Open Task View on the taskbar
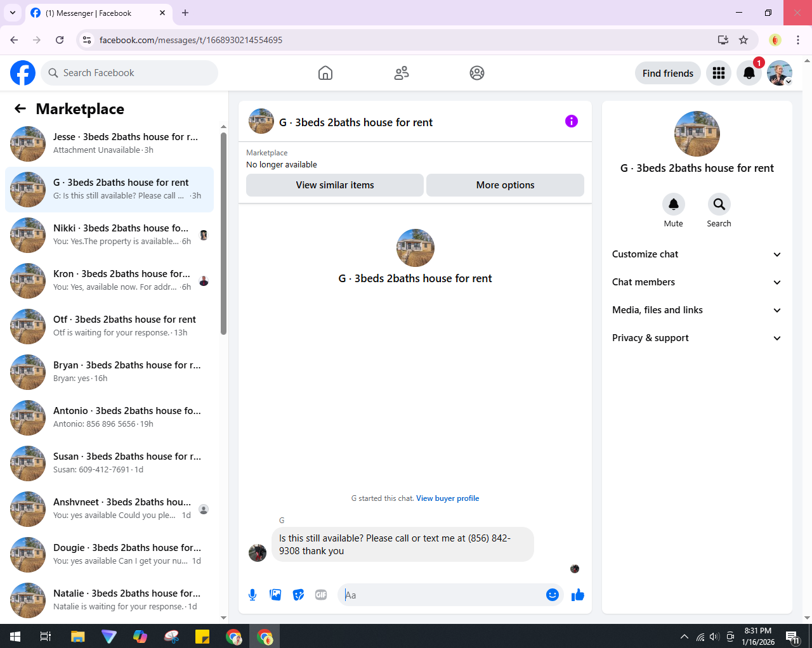Image resolution: width=812 pixels, height=648 pixels. [46, 637]
